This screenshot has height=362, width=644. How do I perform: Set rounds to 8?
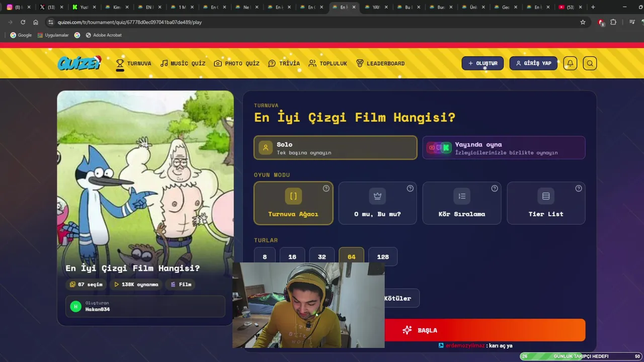[x=265, y=257]
